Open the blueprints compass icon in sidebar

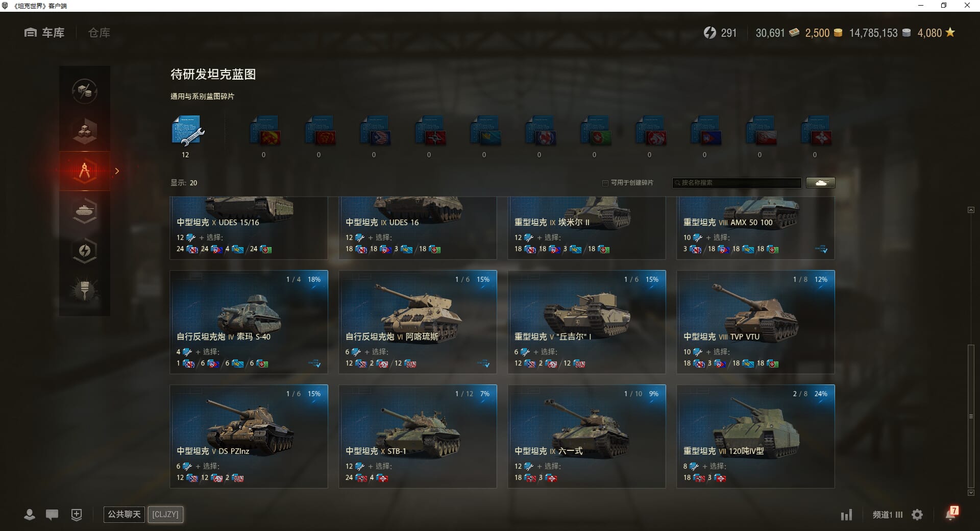pos(85,171)
